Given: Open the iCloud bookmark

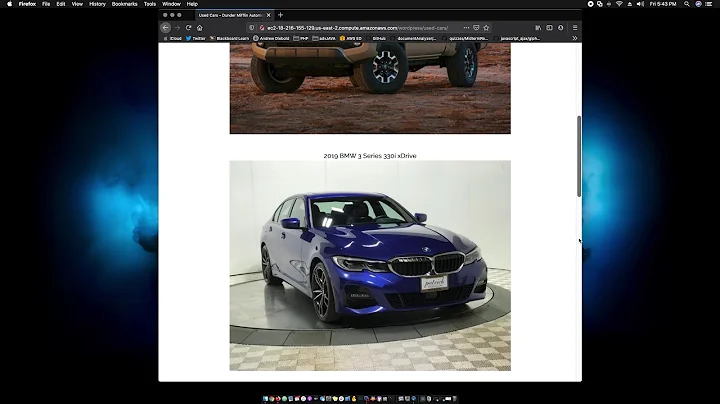Looking at the screenshot, I should point(173,39).
